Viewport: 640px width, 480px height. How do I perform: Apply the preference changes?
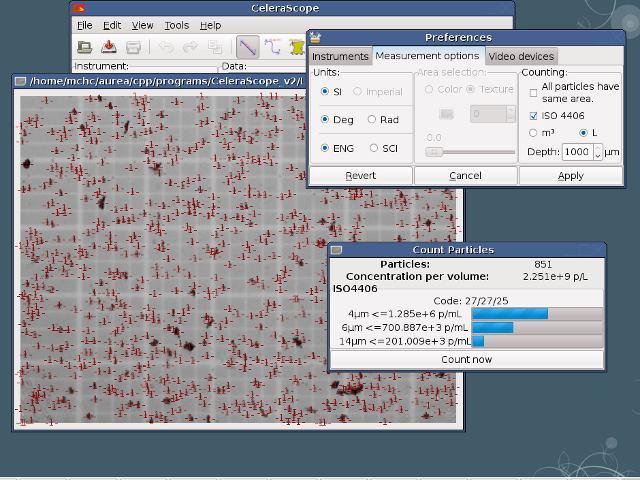[x=571, y=176]
